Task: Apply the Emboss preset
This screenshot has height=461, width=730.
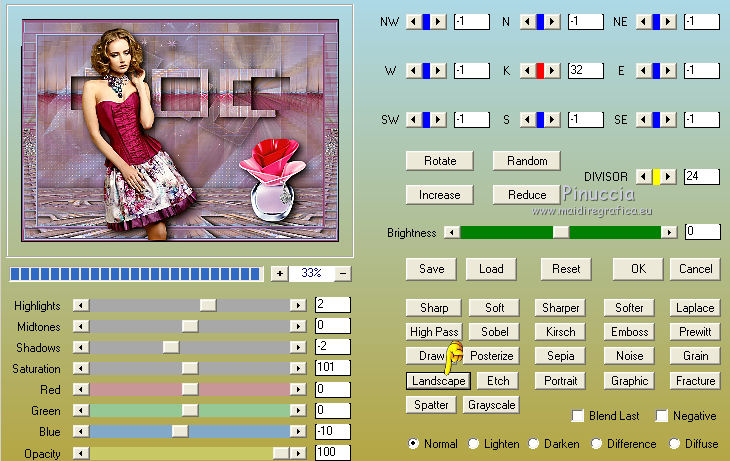Action: 629,332
